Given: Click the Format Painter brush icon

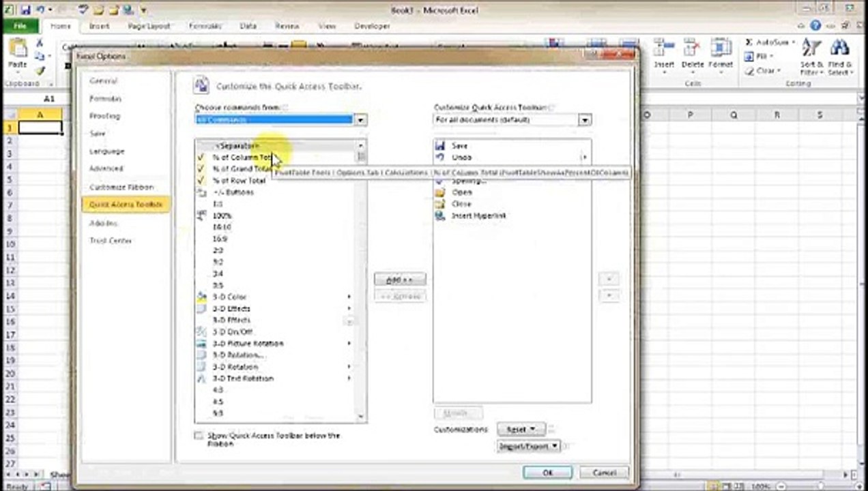Looking at the screenshot, I should (x=40, y=70).
